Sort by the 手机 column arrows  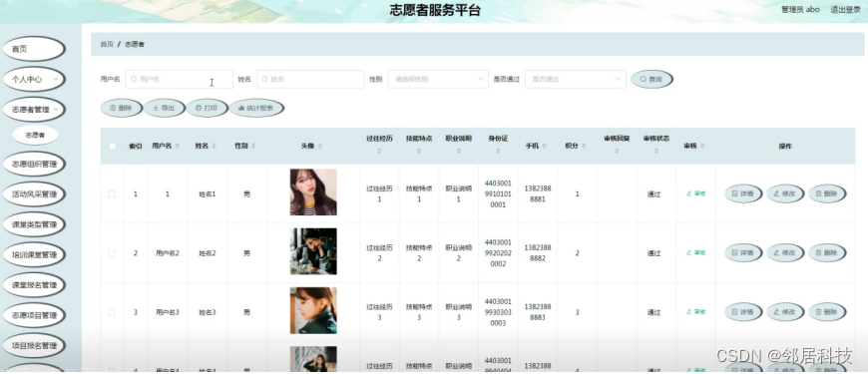tap(544, 146)
